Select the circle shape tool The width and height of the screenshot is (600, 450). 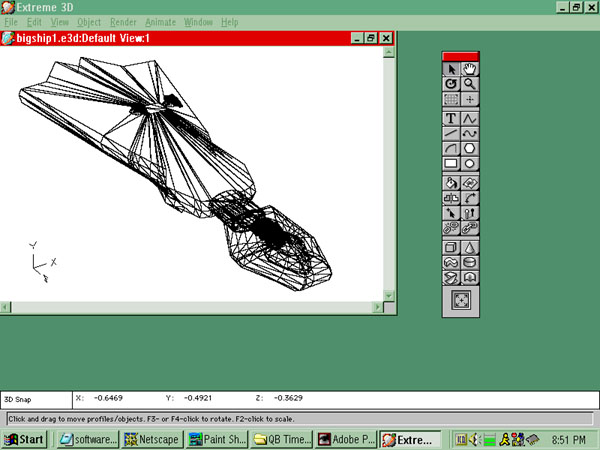point(469,163)
